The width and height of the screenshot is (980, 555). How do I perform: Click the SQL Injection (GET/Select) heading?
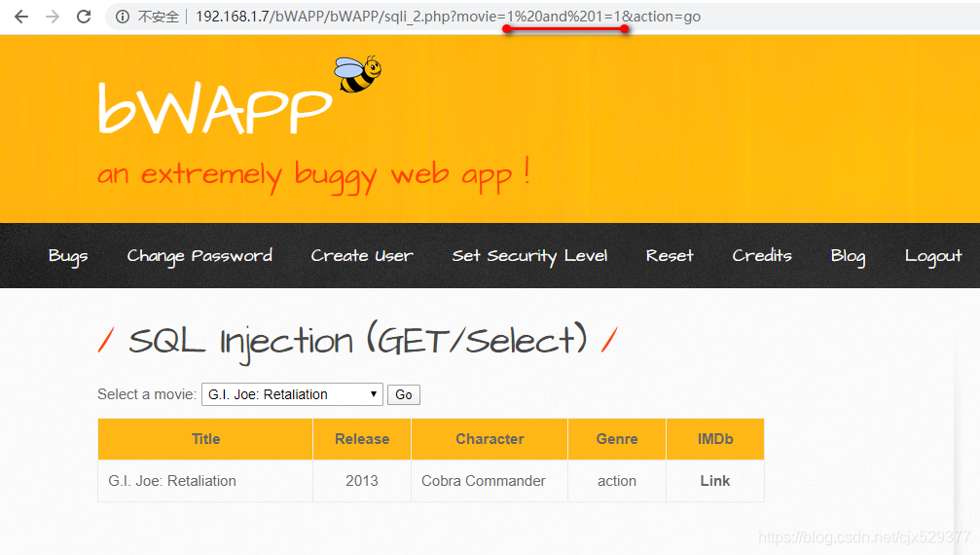coord(357,341)
